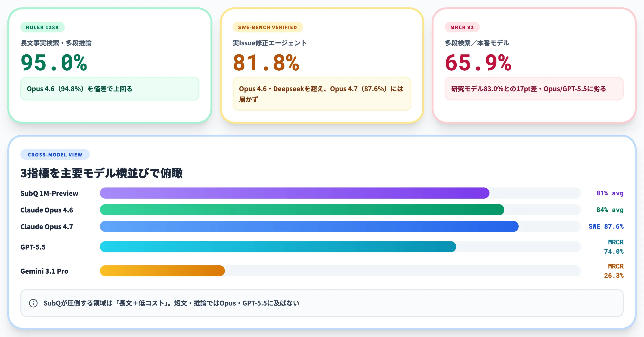The height and width of the screenshot is (337, 644).
Task: Click the note '研究モデル83.0%との17pt差'
Action: (534, 89)
